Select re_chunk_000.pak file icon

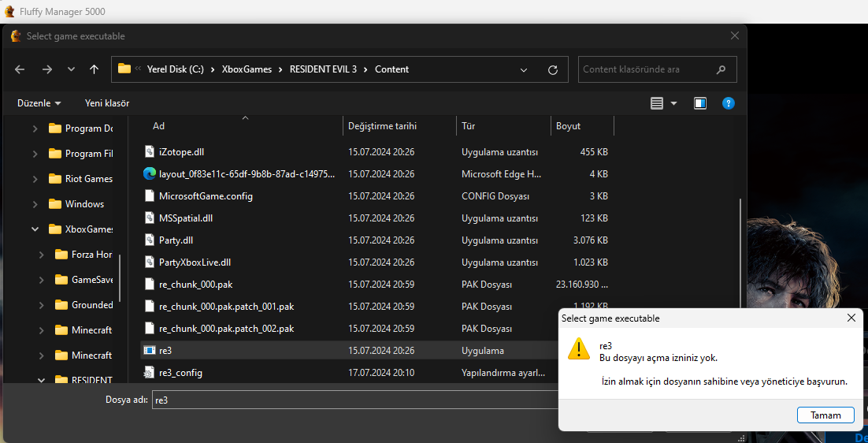149,284
